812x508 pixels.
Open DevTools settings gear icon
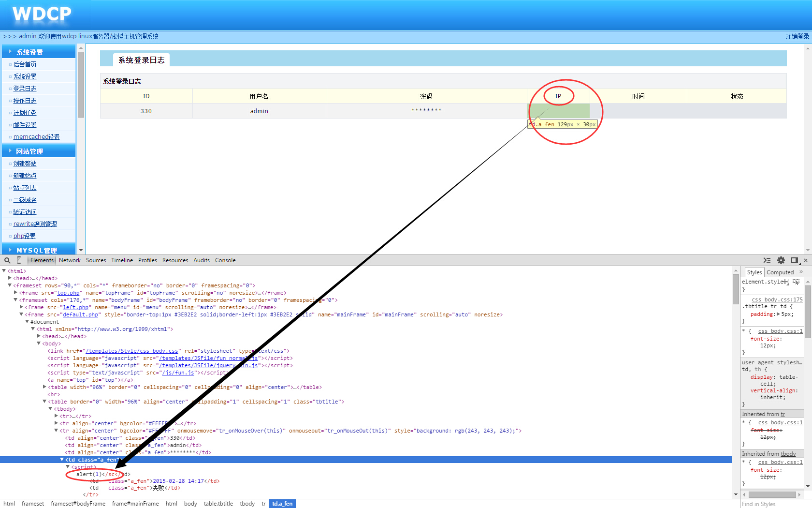(x=781, y=260)
